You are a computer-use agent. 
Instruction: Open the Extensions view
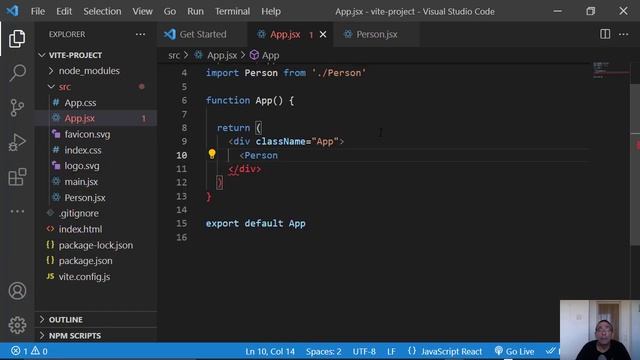pyautogui.click(x=17, y=177)
